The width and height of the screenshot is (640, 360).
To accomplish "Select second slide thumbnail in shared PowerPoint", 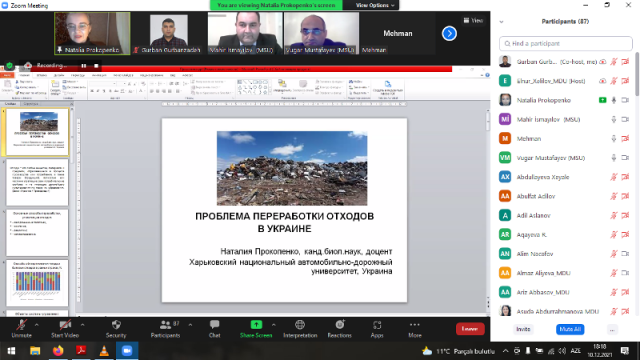I will [38, 182].
